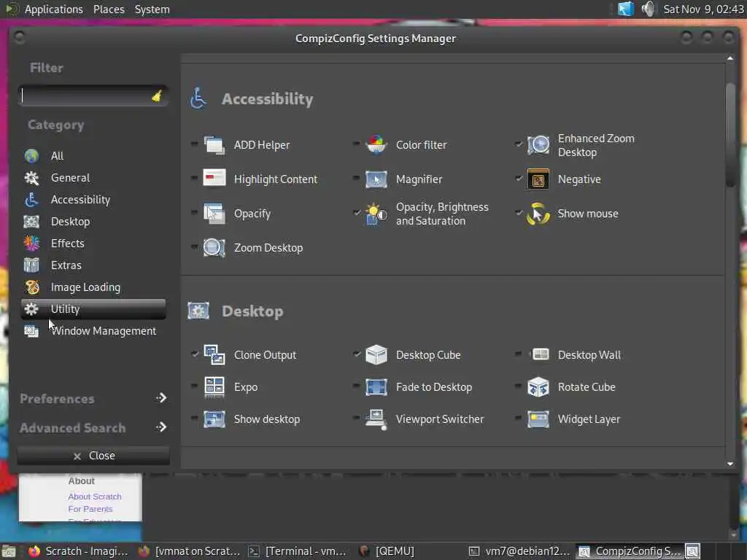This screenshot has width=747, height=560.
Task: Open the Fade to Desktop plugin icon
Action: tap(376, 387)
